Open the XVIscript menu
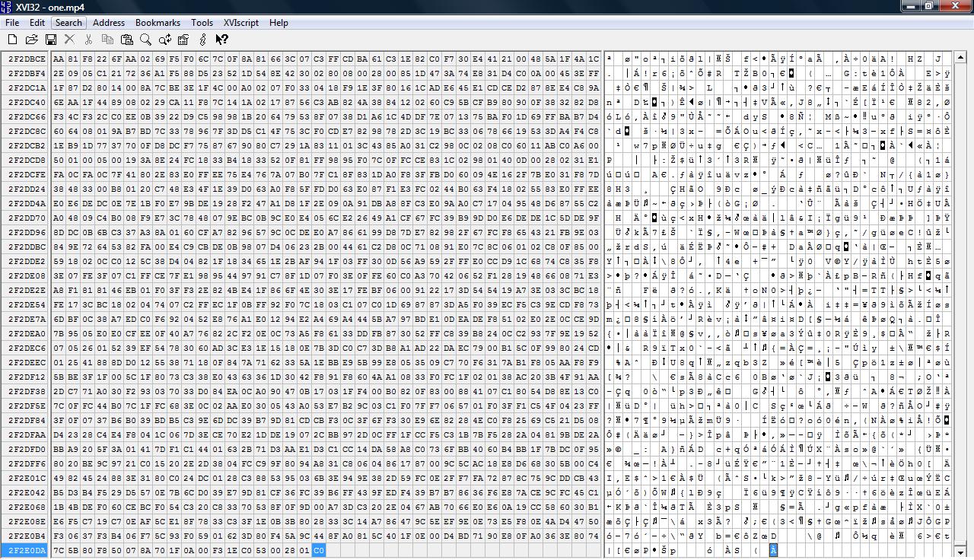This screenshot has width=974, height=560. tap(241, 23)
